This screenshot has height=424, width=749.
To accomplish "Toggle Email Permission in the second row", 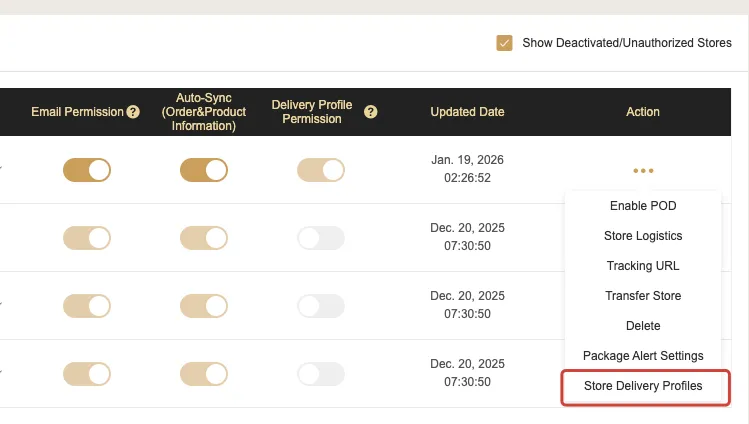I will pos(87,238).
